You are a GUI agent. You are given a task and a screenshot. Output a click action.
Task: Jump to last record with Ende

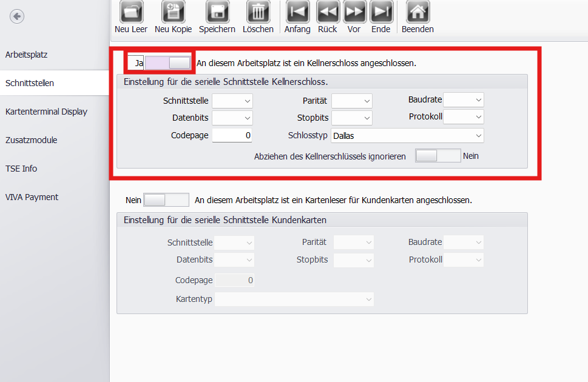click(x=380, y=12)
